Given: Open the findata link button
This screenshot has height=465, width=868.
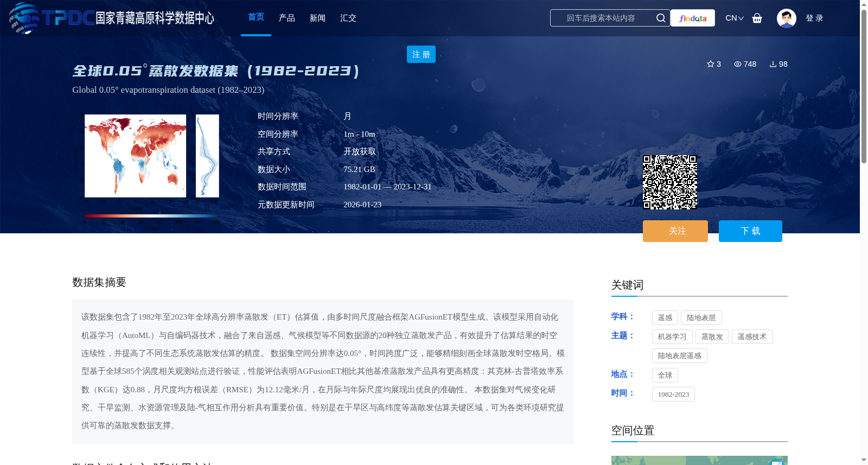Looking at the screenshot, I should 693,18.
